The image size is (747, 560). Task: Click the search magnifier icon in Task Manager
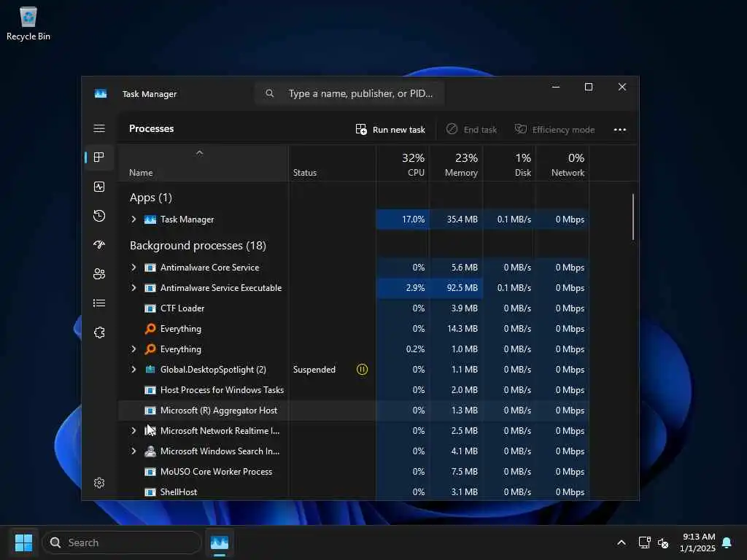(270, 93)
